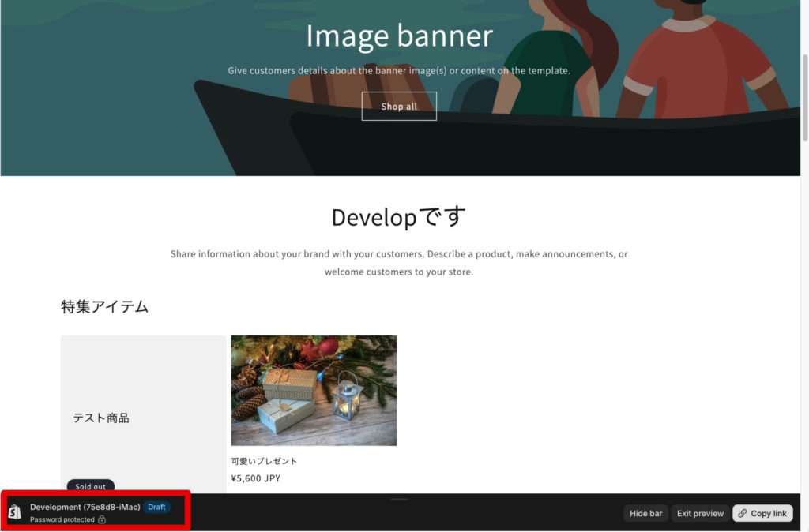Click the 特集アイテム section heading
809x532 pixels.
pos(104,307)
